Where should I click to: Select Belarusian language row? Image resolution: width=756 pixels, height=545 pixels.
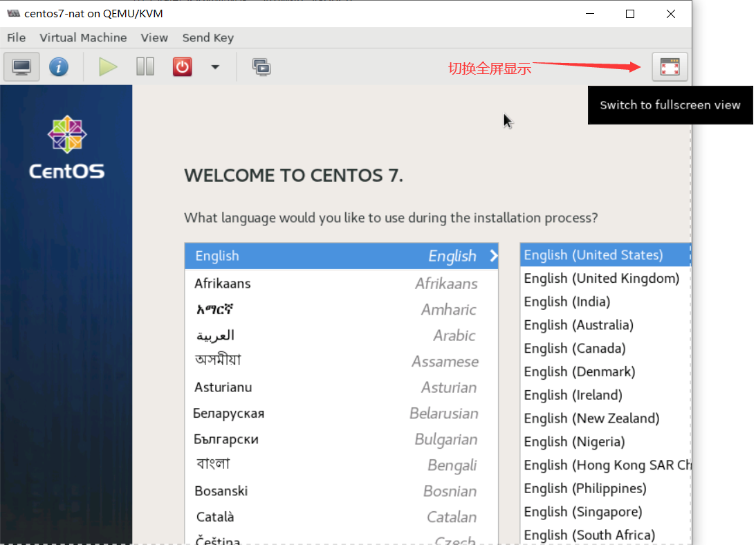click(x=342, y=414)
